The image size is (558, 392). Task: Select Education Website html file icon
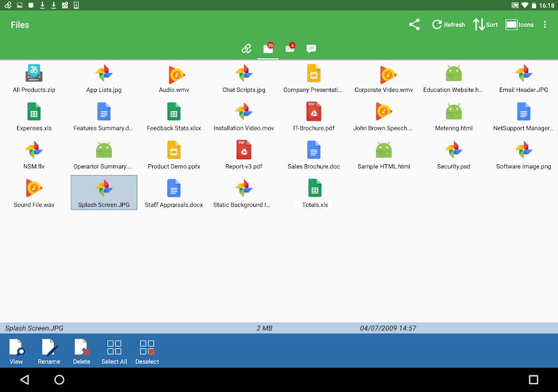pyautogui.click(x=454, y=73)
